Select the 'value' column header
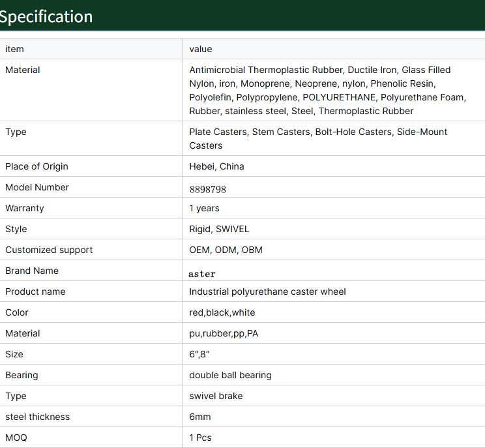The width and height of the screenshot is (485, 448). [200, 49]
